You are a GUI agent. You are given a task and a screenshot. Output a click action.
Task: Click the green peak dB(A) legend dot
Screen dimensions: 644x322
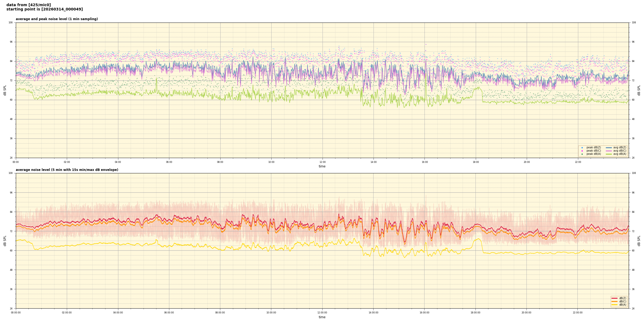pyautogui.click(x=582, y=154)
